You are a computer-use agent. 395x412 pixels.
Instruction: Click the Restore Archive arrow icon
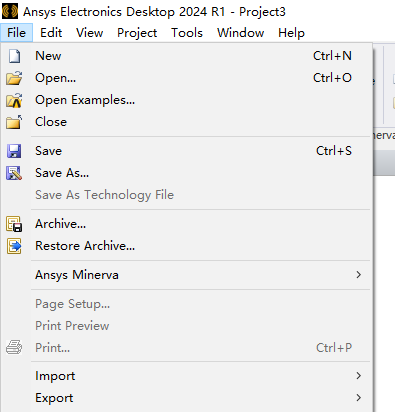(14, 246)
